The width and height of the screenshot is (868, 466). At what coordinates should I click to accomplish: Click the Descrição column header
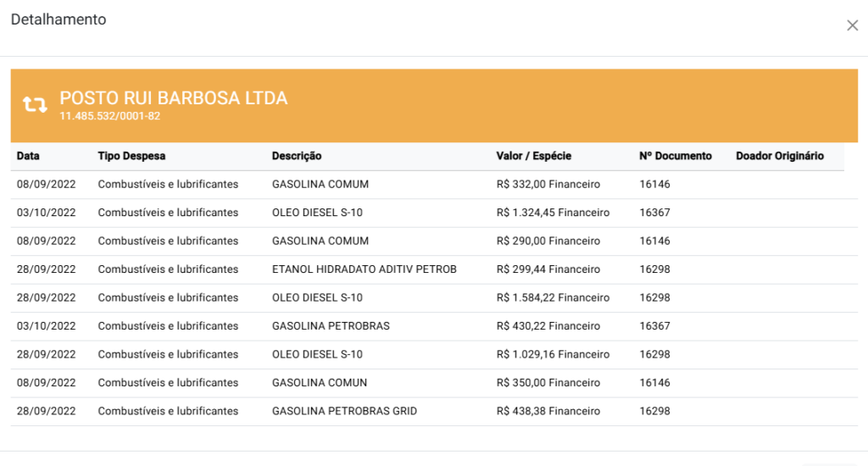(x=297, y=156)
